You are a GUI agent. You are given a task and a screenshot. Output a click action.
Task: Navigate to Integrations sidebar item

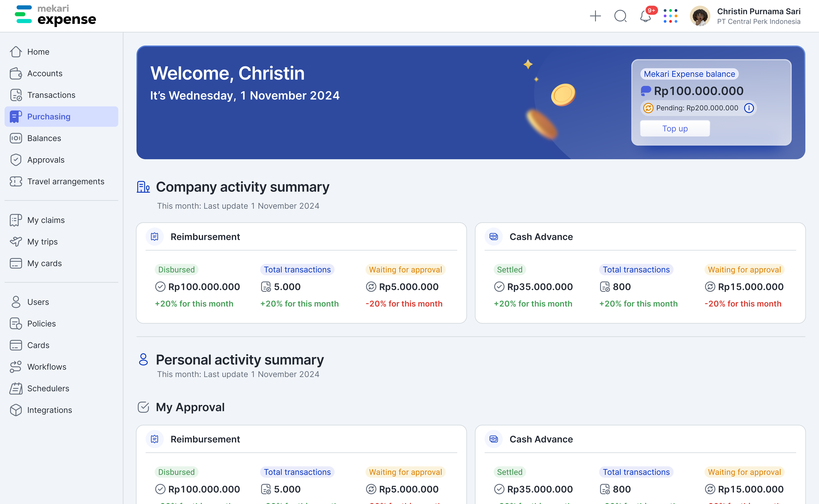49,410
